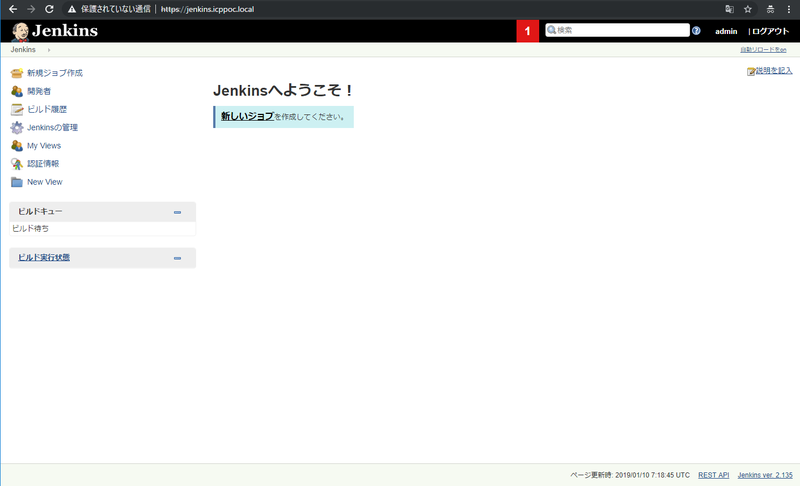The height and width of the screenshot is (486, 800).
Task: Click browser back arrow button
Action: pyautogui.click(x=13, y=9)
